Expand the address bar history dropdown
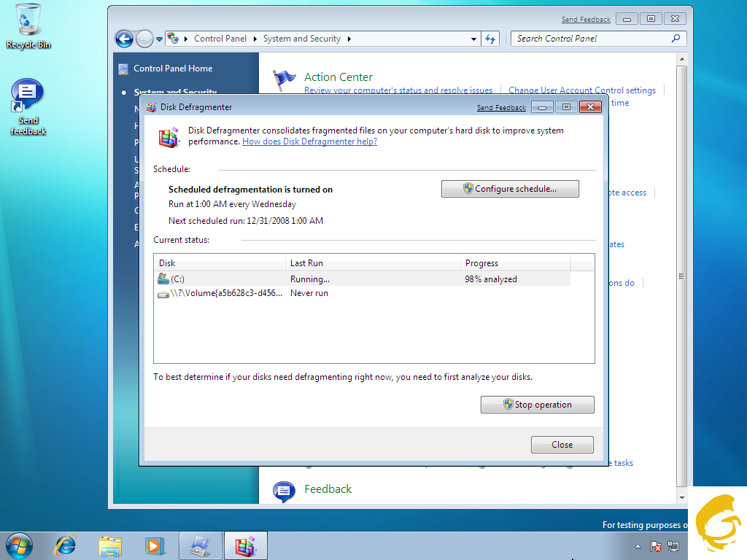The height and width of the screenshot is (560, 747). coord(473,39)
